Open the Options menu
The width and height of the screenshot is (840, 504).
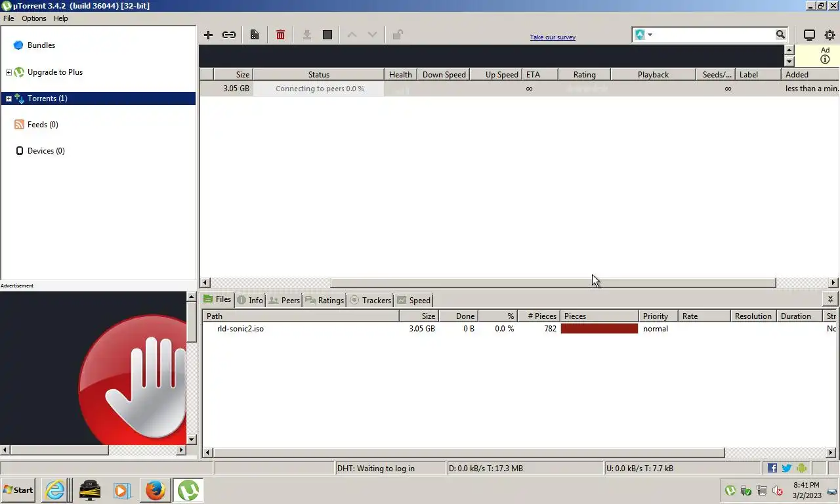click(x=34, y=18)
